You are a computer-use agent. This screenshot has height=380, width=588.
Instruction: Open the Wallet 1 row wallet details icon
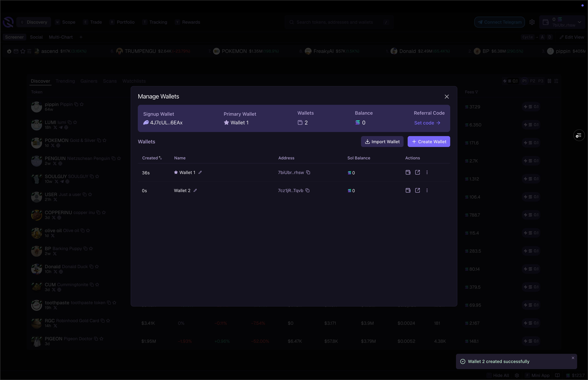(408, 172)
